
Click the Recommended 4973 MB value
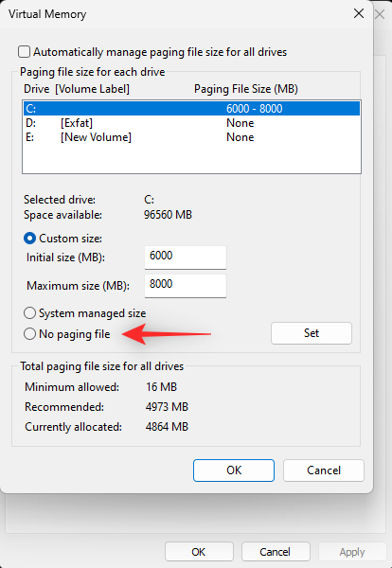[x=167, y=407]
